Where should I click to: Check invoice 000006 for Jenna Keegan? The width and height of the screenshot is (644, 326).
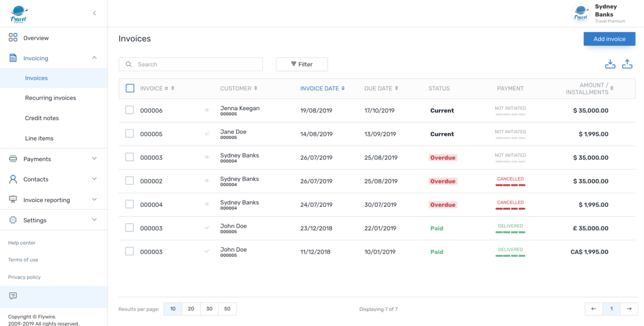tap(129, 110)
